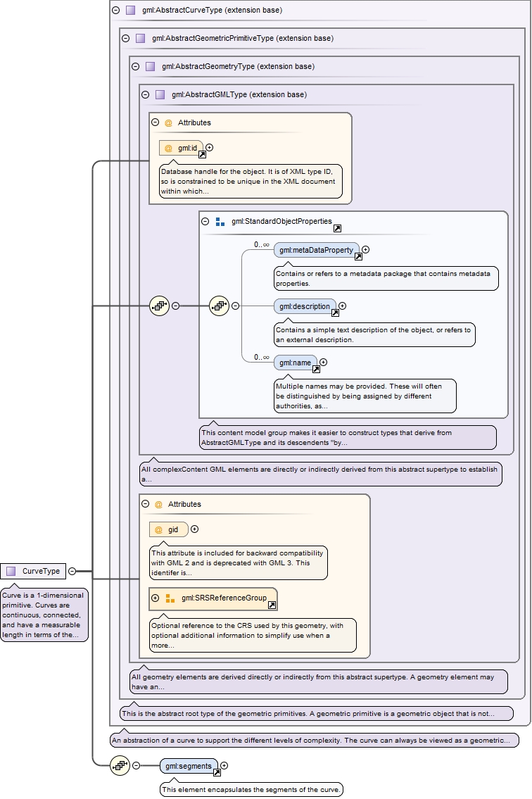Viewport: 532px width, 799px height.
Task: Click 'Optional reference to the CRS' annotation
Action: (x=253, y=635)
